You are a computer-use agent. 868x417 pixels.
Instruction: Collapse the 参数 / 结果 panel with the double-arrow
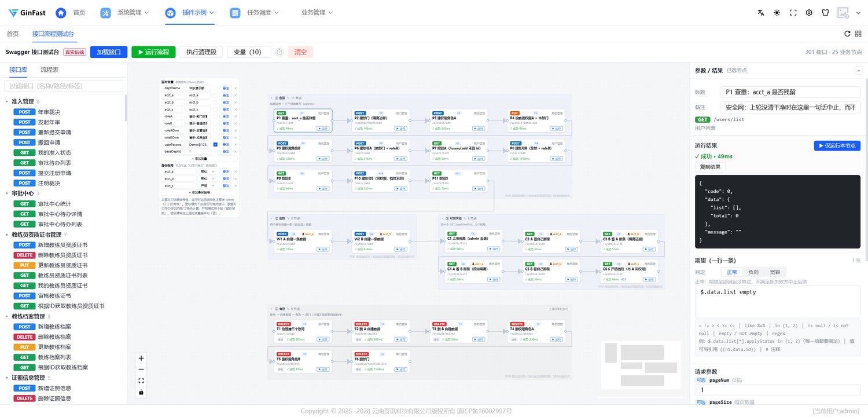(858, 70)
